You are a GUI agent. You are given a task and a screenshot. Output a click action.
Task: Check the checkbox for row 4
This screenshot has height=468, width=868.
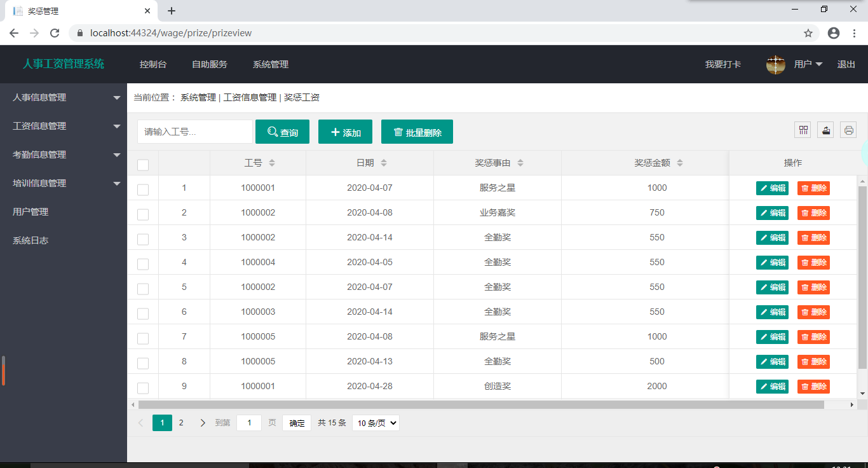pos(143,264)
